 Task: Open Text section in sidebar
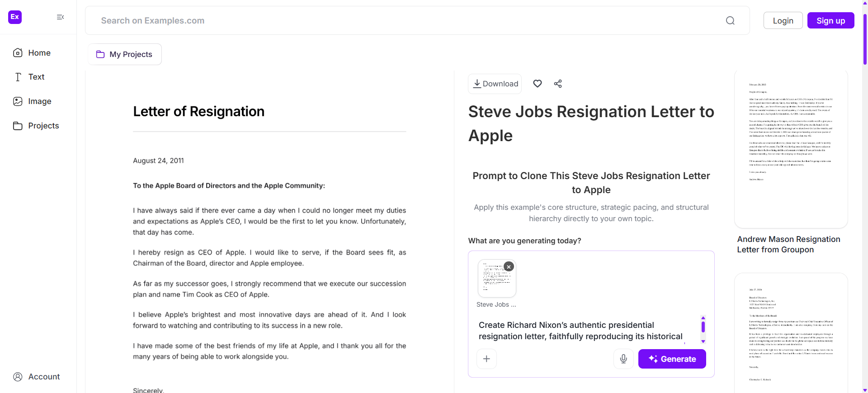point(29,77)
